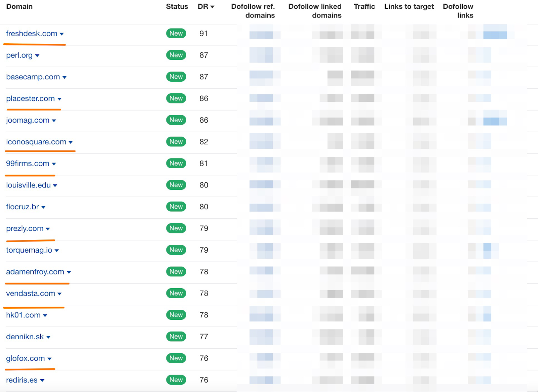Screen dimensions: 538x392
Task: Click DR value 78 for hk01.com
Action: tap(204, 315)
